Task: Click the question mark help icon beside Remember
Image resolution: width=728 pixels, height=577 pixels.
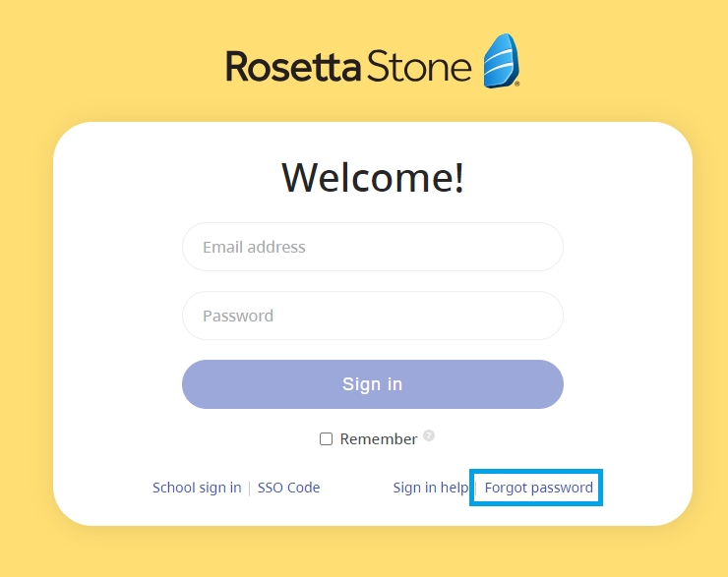Action: click(x=429, y=435)
